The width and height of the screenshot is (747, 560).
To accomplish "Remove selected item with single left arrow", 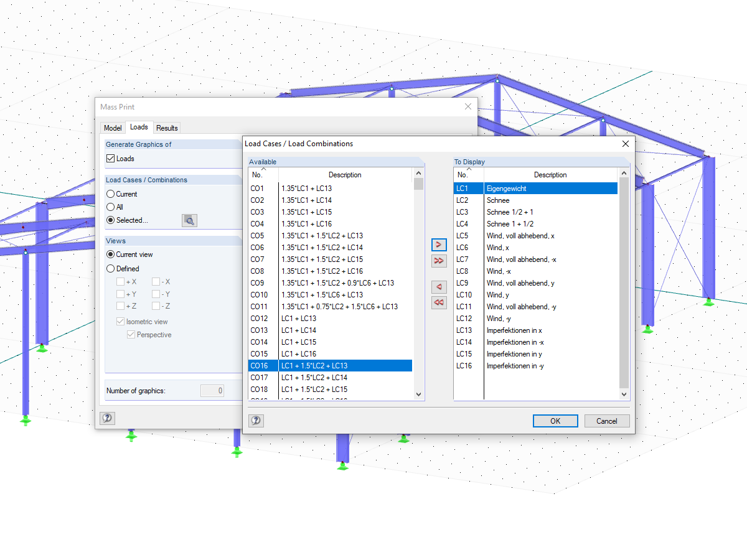I will click(x=439, y=287).
